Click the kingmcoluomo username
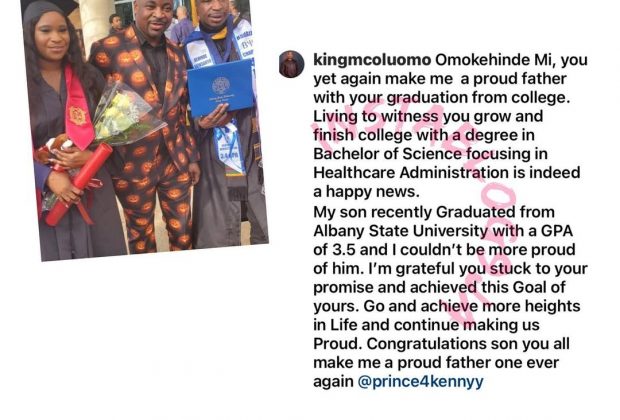This screenshot has height=420, width=620. pyautogui.click(x=372, y=60)
